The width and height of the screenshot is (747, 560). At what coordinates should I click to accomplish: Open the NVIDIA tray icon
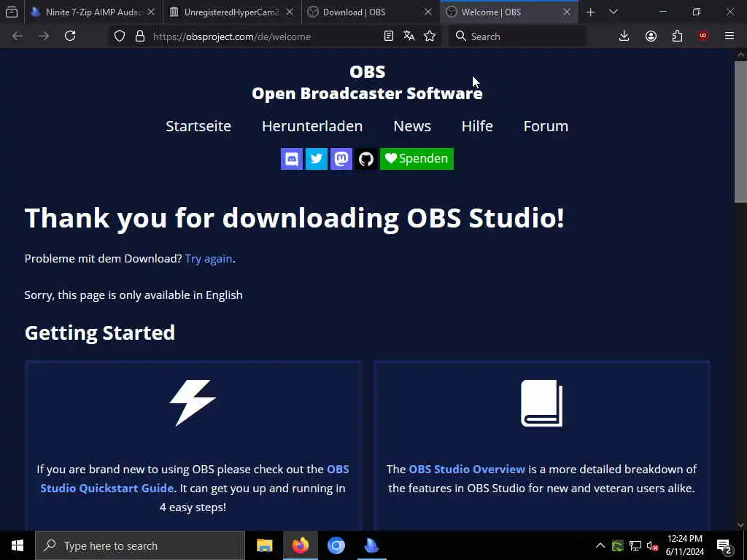click(617, 545)
